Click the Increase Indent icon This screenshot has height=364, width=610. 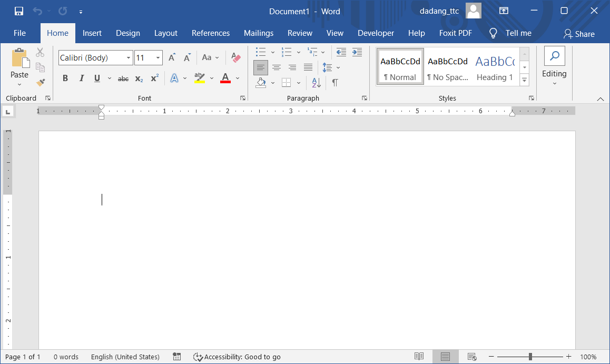(x=357, y=52)
